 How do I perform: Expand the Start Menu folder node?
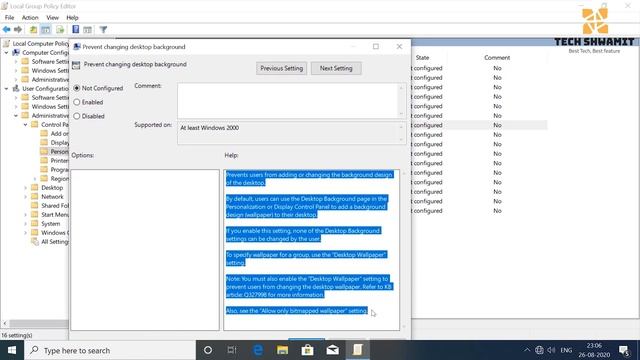[25, 215]
